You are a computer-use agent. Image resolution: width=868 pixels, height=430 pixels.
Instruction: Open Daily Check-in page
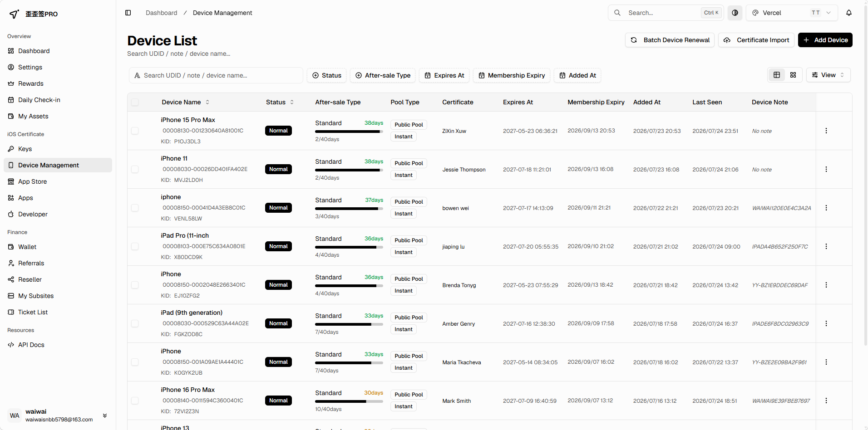[58, 100]
